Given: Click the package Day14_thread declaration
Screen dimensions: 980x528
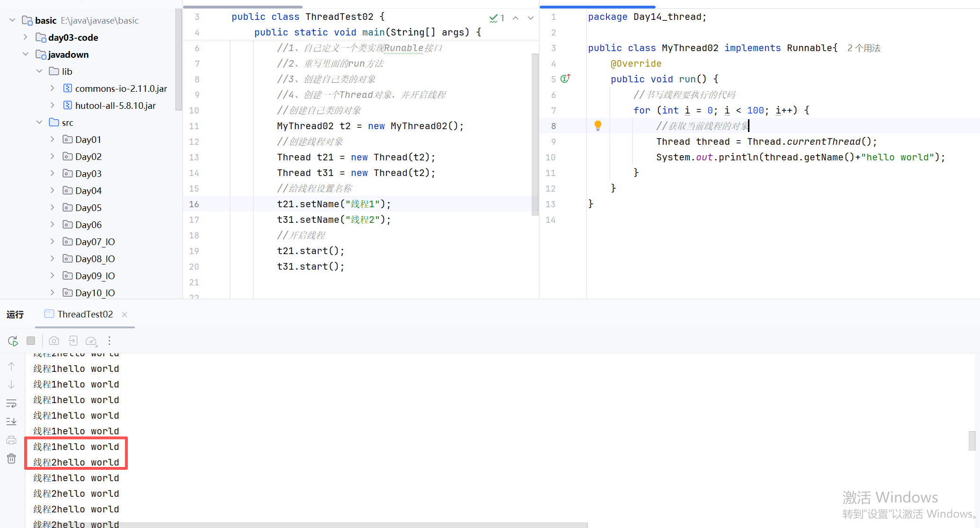Looking at the screenshot, I should point(647,17).
